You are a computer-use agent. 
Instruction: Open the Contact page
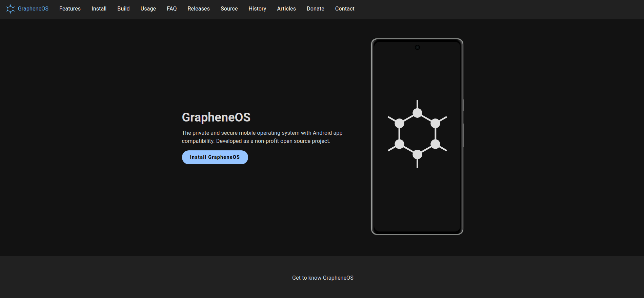345,9
